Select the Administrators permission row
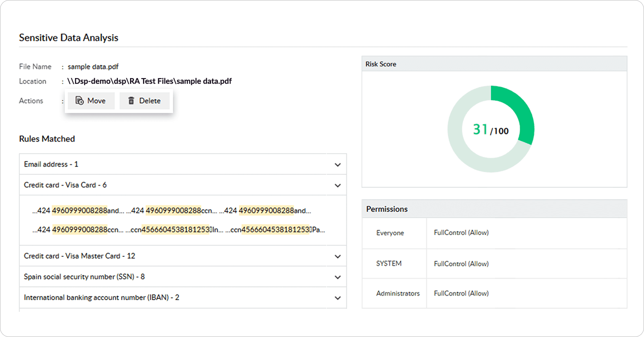This screenshot has height=337, width=644. point(494,294)
